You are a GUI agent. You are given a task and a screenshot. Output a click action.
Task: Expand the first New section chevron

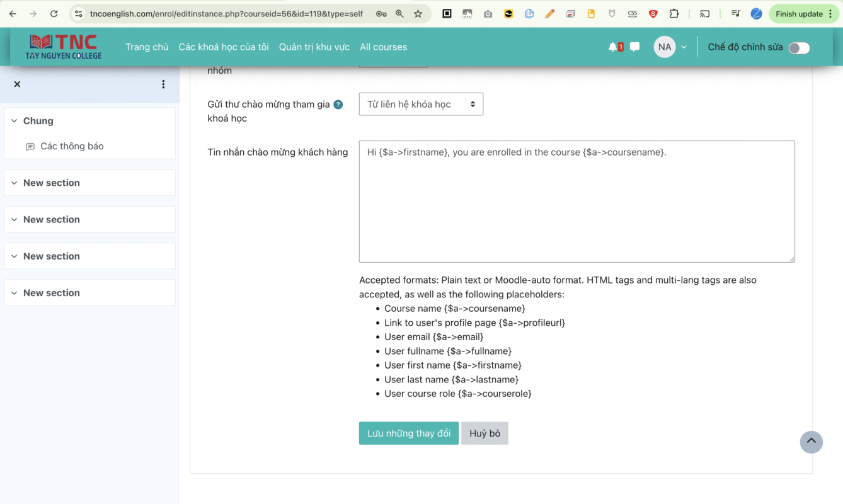point(14,183)
